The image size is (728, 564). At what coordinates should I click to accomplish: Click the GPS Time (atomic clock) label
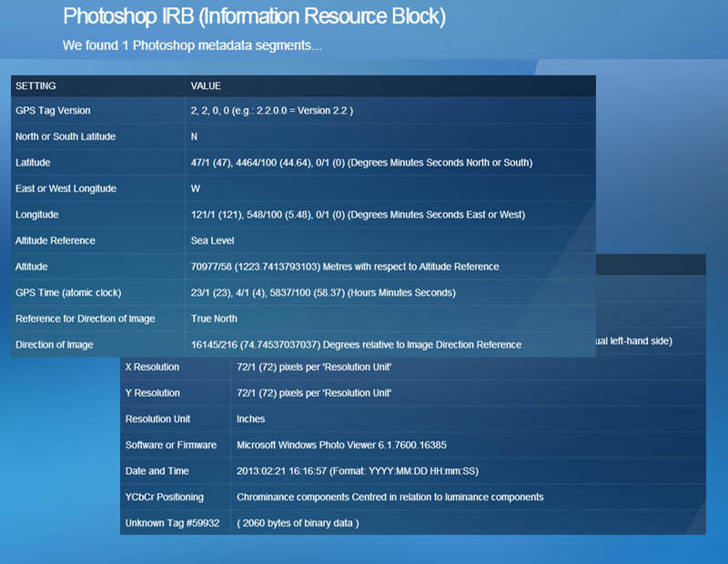[x=68, y=293]
